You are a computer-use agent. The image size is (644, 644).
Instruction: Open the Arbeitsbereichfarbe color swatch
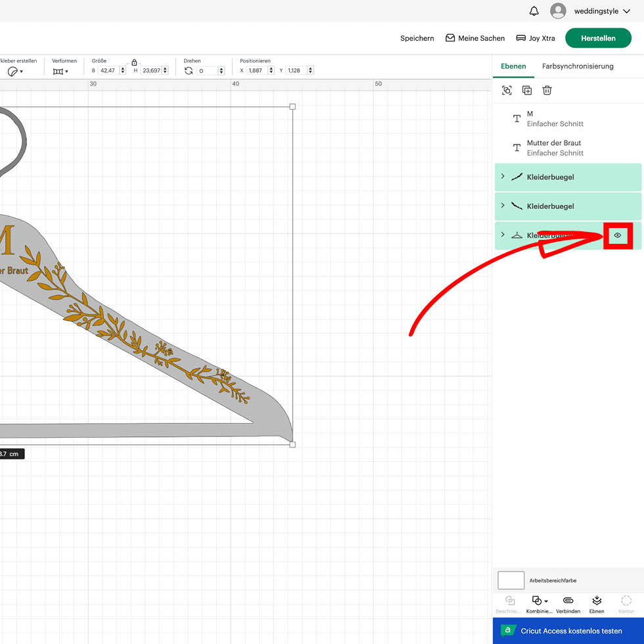[x=511, y=580]
